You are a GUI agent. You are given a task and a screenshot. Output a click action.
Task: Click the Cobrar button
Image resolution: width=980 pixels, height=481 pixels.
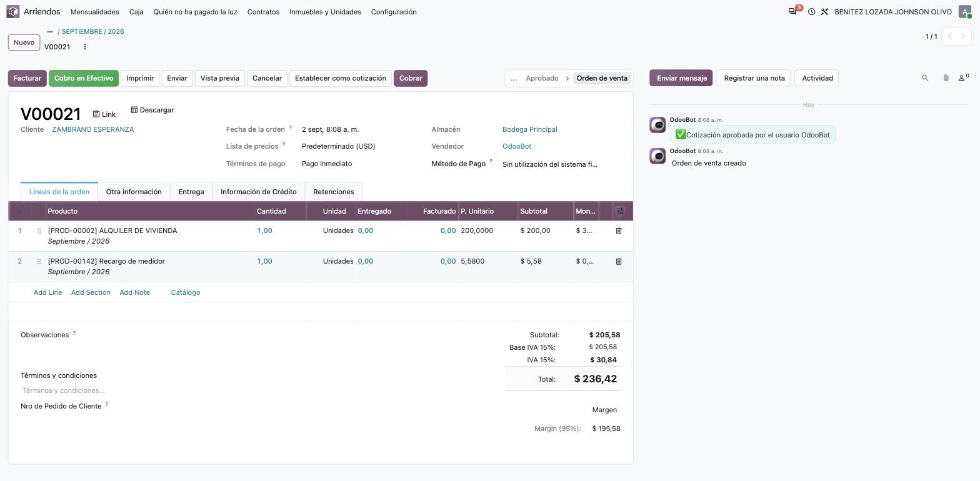[411, 78]
